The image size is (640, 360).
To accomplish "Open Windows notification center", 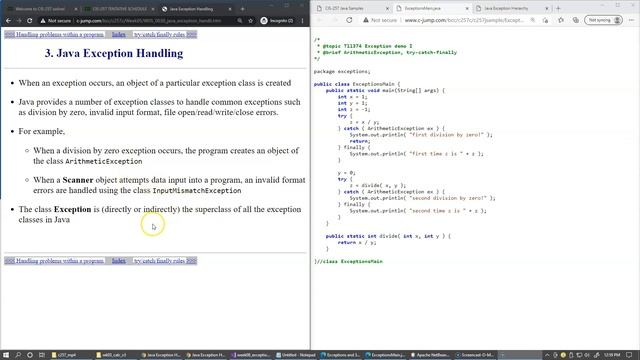I will point(629,355).
